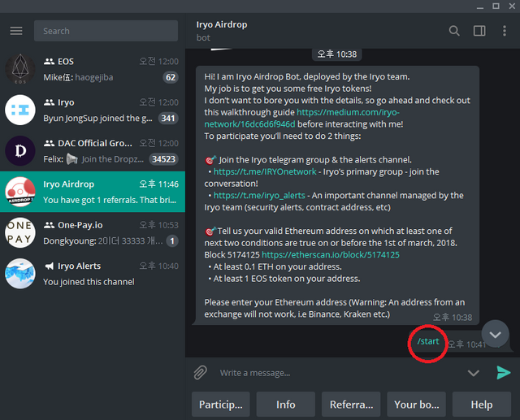This screenshot has width=520, height=420.
Task: Maximize the Telegram window
Action: click(496, 6)
